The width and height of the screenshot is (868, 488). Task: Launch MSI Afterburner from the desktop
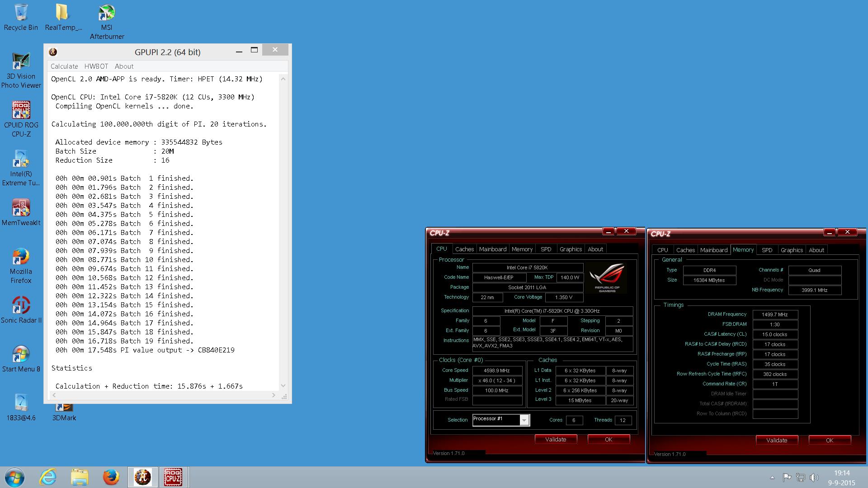(107, 22)
